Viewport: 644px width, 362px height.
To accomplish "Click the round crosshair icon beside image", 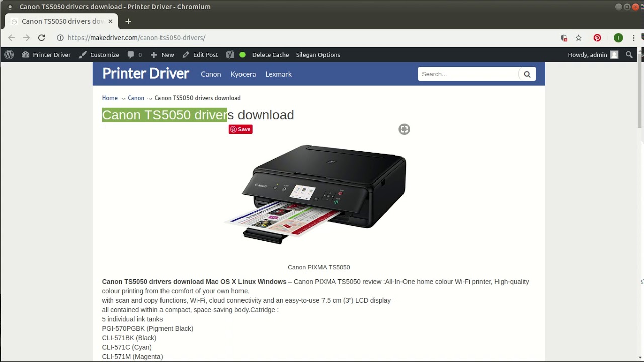I will coord(404,129).
